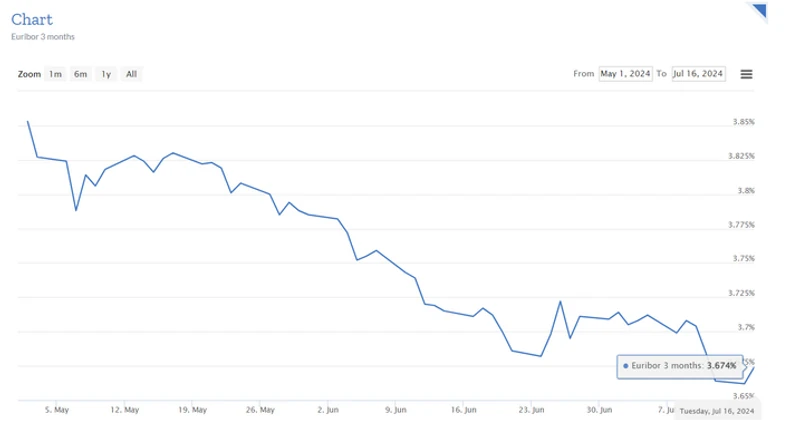Click the From date field May 1, 2024
This screenshot has height=437, width=790.
(626, 74)
